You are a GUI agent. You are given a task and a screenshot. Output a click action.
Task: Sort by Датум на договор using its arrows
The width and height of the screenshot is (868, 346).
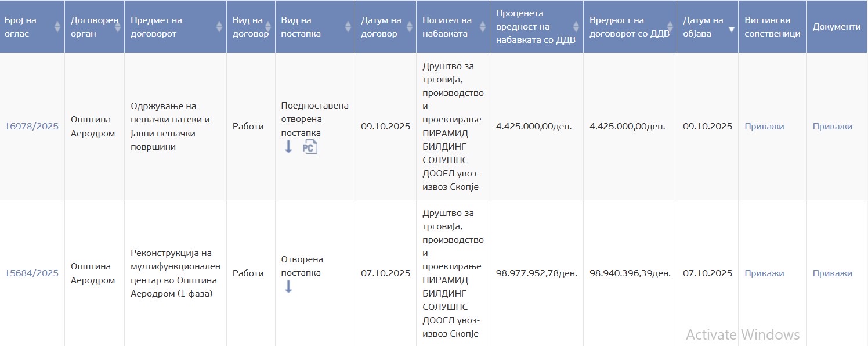(408, 27)
